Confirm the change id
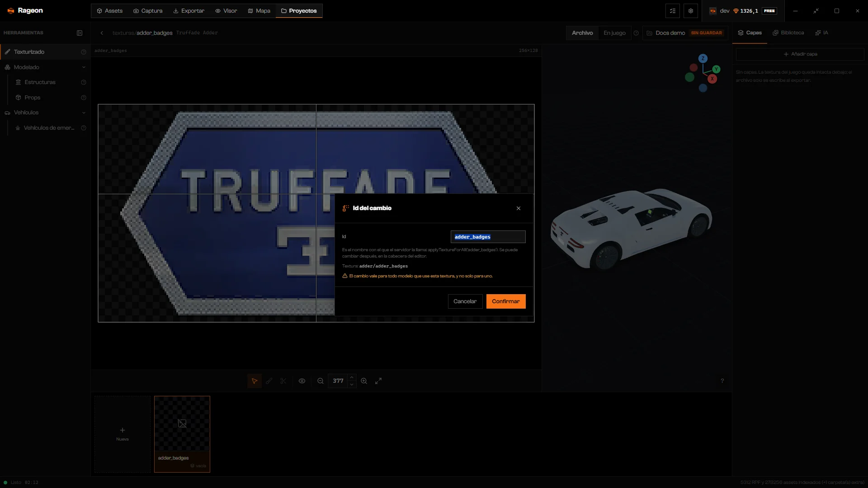The width and height of the screenshot is (868, 488). tap(506, 301)
